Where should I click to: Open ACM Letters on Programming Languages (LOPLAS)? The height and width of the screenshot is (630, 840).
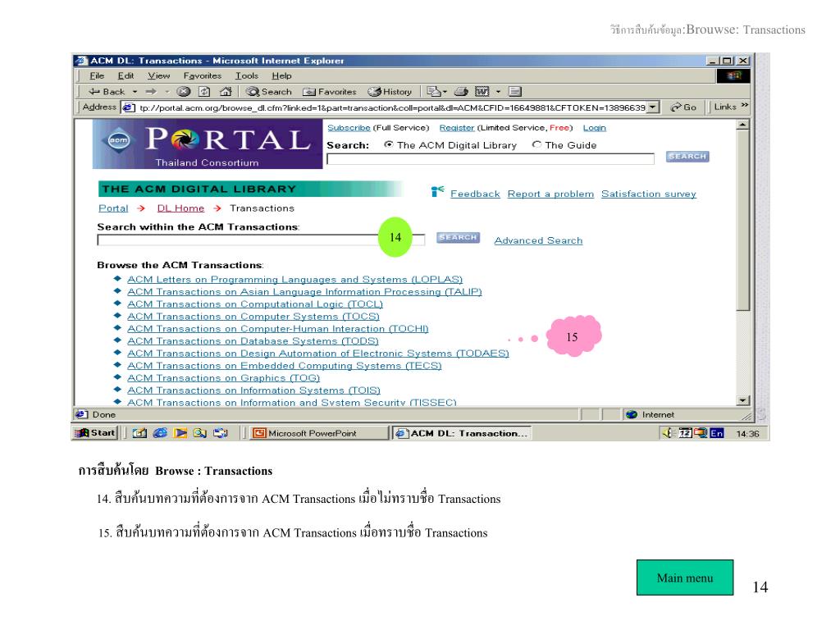pyautogui.click(x=294, y=279)
